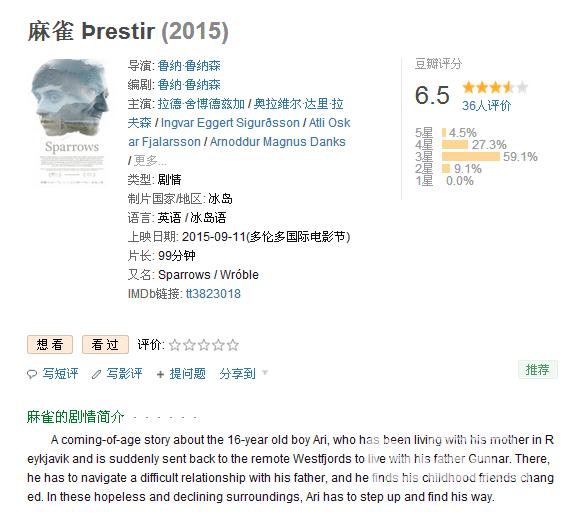Image resolution: width=578 pixels, height=522 pixels.
Task: Open actor link Ingvar Eggert Sigurðsson
Action: pos(230,123)
